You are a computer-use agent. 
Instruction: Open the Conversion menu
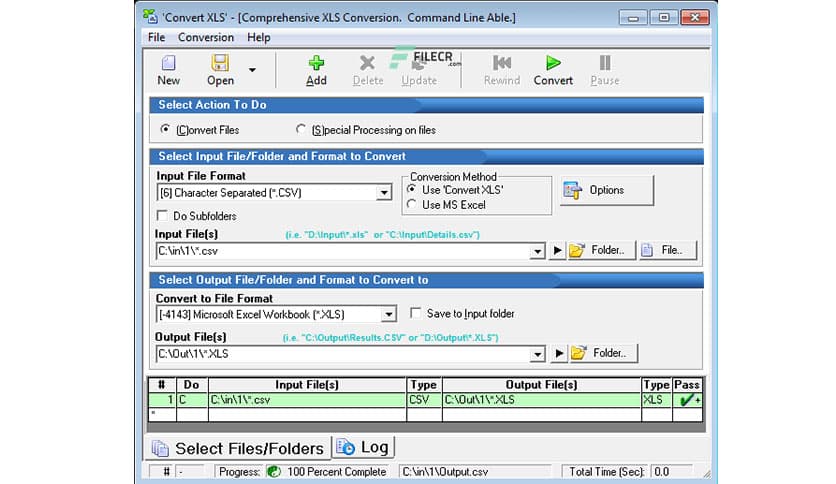pos(206,37)
